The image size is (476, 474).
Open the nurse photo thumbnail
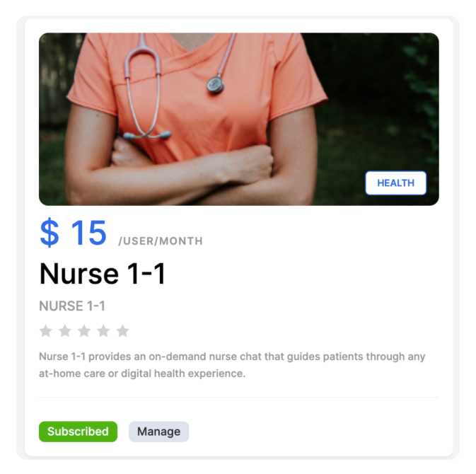tap(238, 119)
